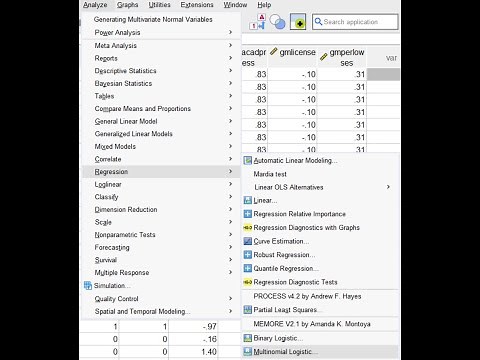Click Regression Relative Importance icon
The height and width of the screenshot is (360, 480).
click(x=247, y=214)
